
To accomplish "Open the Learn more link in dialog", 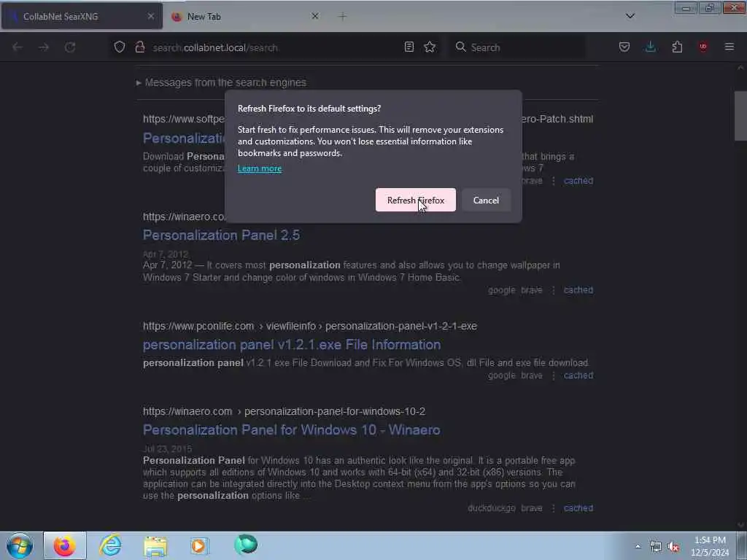I will click(x=260, y=168).
